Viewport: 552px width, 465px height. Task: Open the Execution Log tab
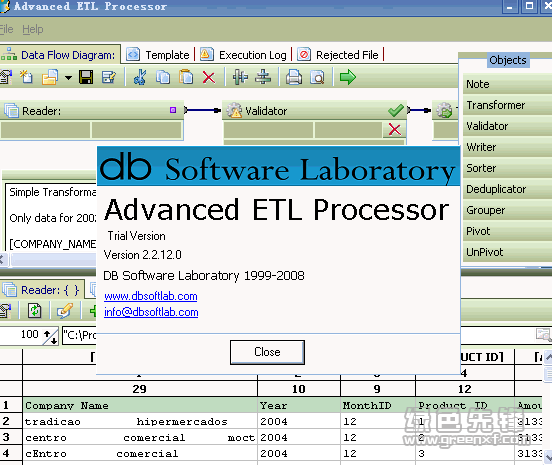(x=244, y=55)
